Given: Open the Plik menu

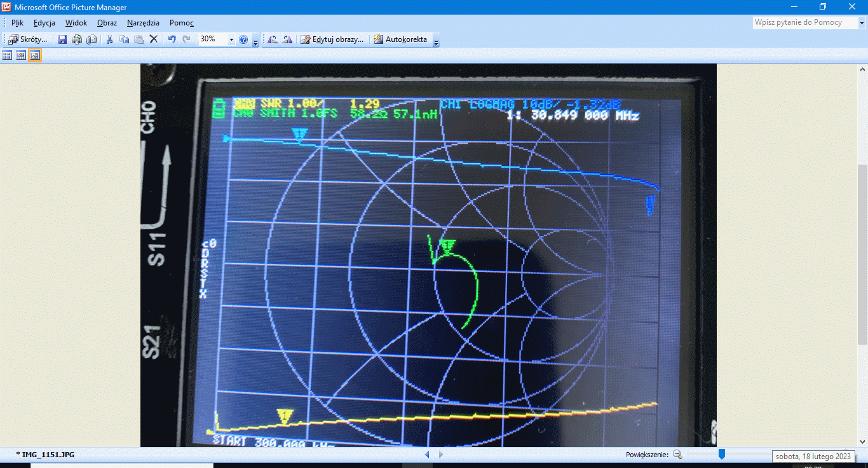Looking at the screenshot, I should (17, 22).
